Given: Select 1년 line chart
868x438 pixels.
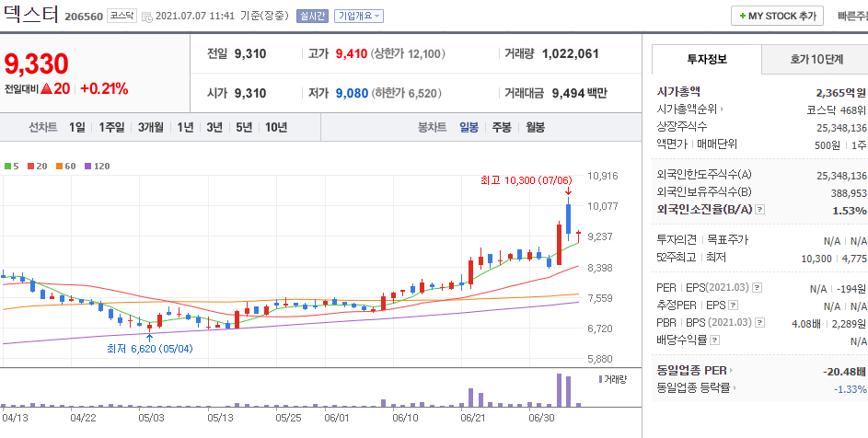Looking at the screenshot, I should tap(185, 127).
